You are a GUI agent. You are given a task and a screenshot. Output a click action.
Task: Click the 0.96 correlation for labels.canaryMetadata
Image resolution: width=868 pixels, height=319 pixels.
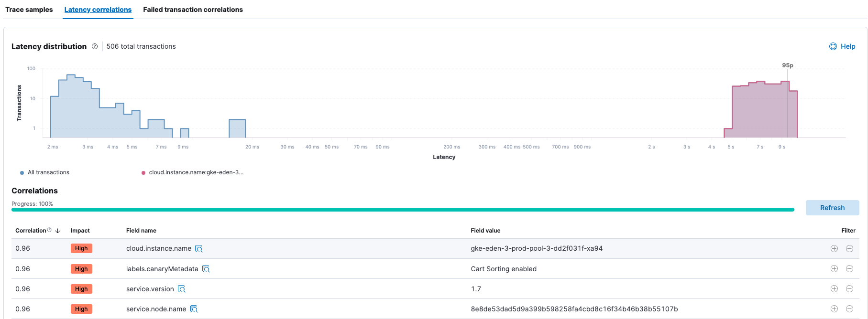point(22,269)
